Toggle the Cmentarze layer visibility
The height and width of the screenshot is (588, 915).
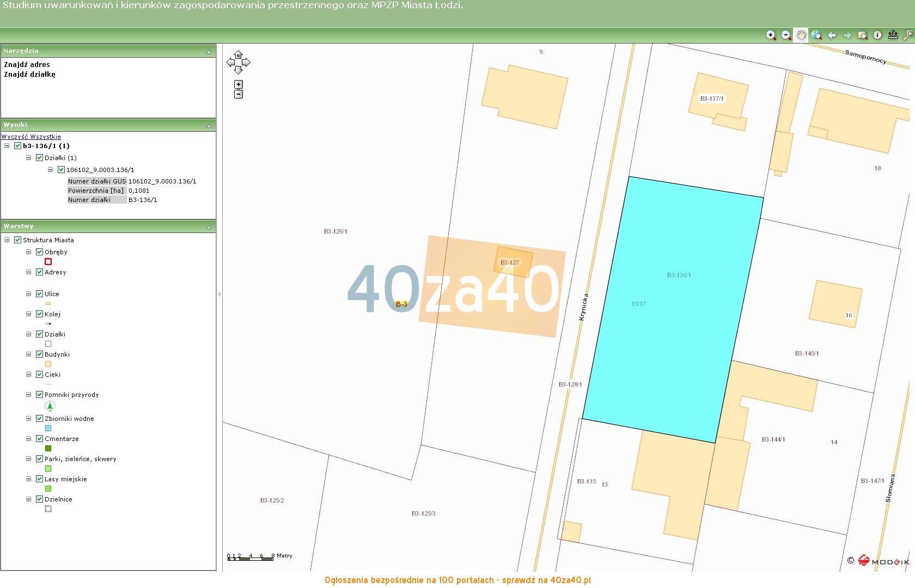tap(39, 439)
